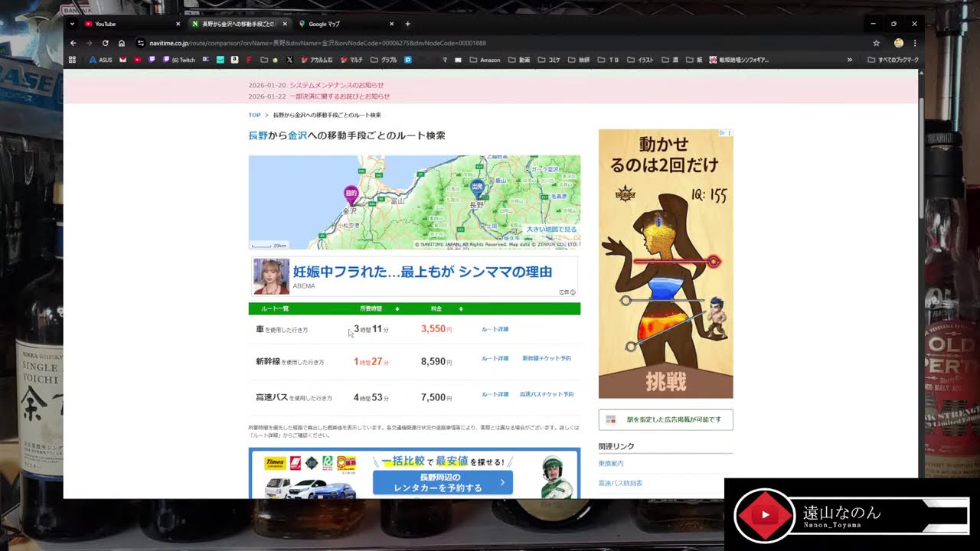Open the アカルム石 bookmark
This screenshot has height=551, width=980.
click(317, 60)
